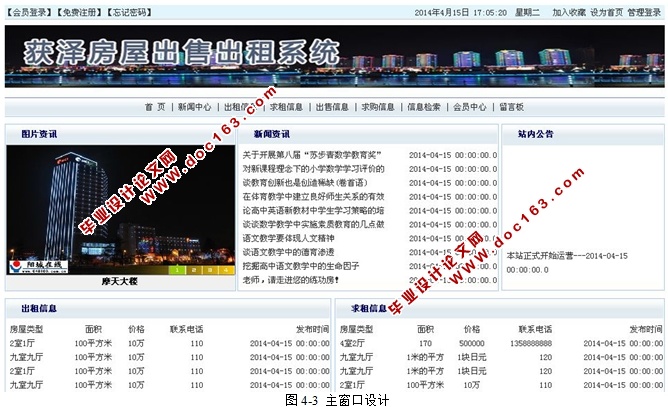
Task: Open the 4室2厅 listing in 求租信息
Action: 352,343
